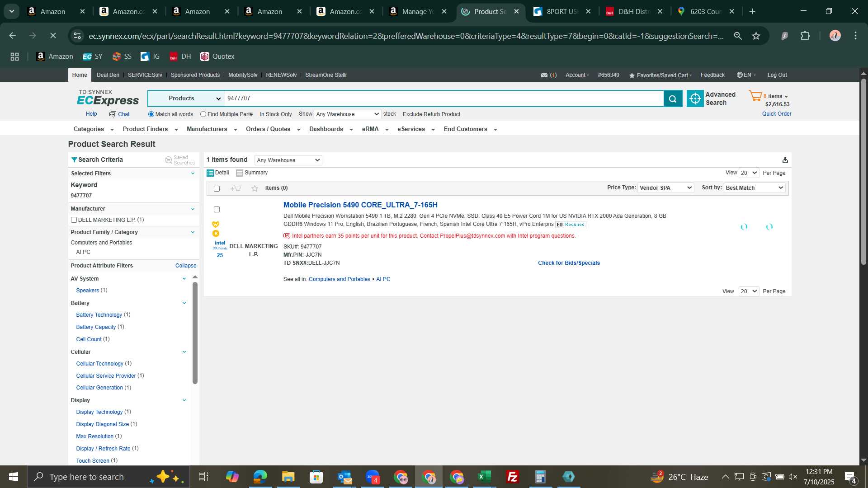
Task: Check DELL MARKETING L.P. manufacturer filter
Action: pyautogui.click(x=74, y=220)
